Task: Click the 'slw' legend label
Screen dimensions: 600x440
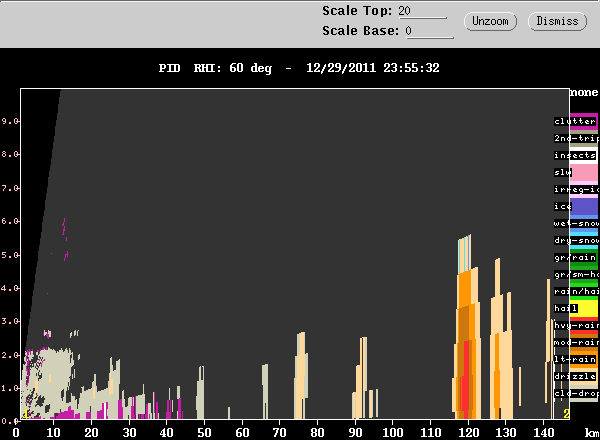Action: [563, 172]
